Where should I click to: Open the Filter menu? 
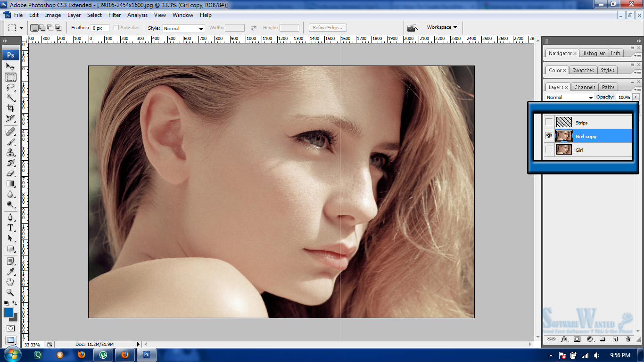[x=115, y=15]
